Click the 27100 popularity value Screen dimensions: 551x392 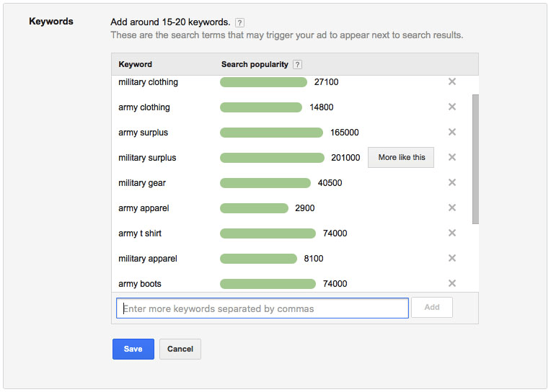[326, 82]
